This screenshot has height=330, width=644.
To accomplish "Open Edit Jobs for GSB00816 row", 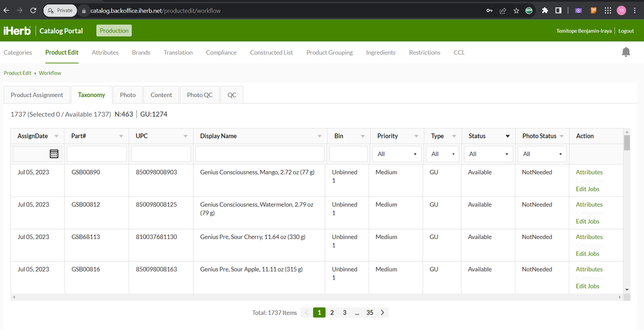I will [x=587, y=286].
